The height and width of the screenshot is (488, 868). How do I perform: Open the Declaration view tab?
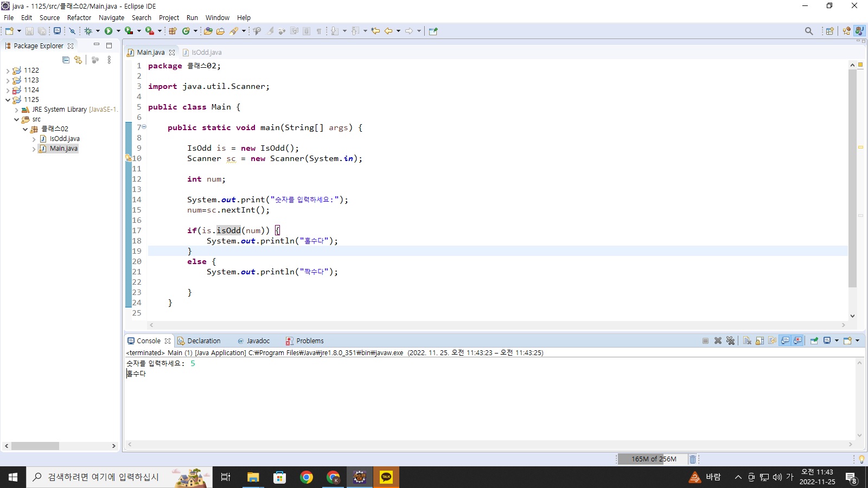coord(199,341)
